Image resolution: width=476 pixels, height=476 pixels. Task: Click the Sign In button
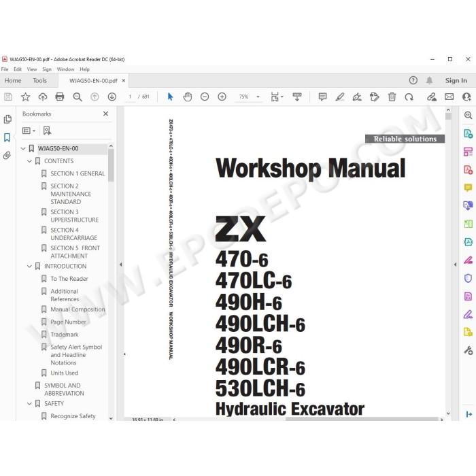(456, 81)
